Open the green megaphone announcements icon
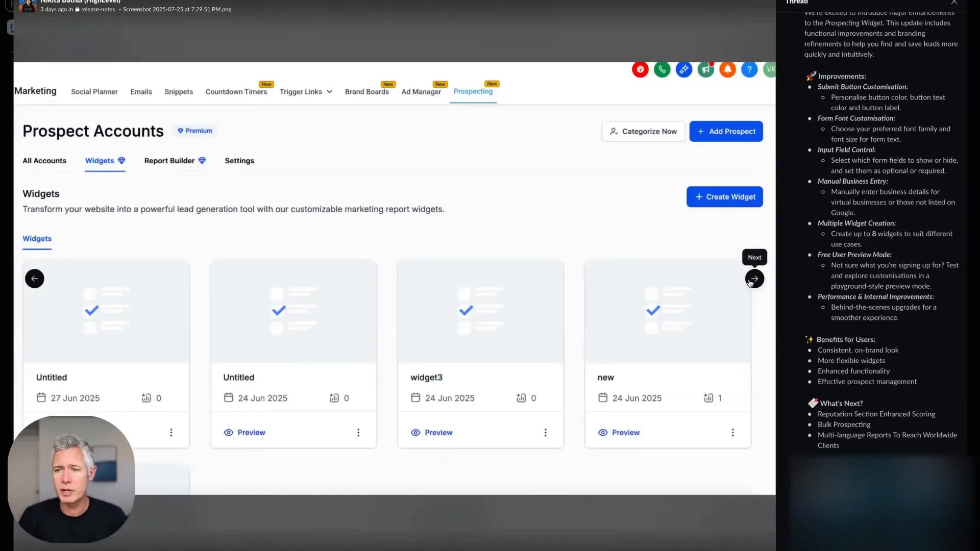 coord(706,69)
